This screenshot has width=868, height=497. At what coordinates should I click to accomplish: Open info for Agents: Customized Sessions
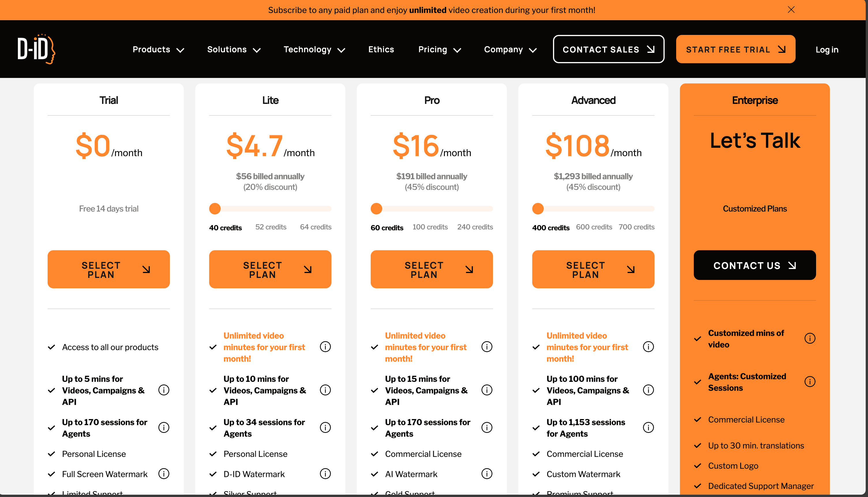click(810, 382)
